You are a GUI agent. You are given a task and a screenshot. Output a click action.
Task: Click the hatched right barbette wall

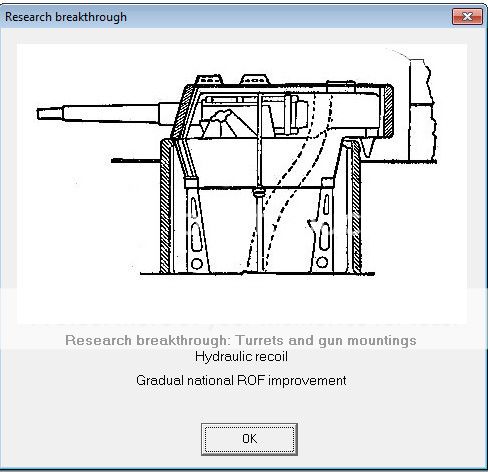[355, 207]
